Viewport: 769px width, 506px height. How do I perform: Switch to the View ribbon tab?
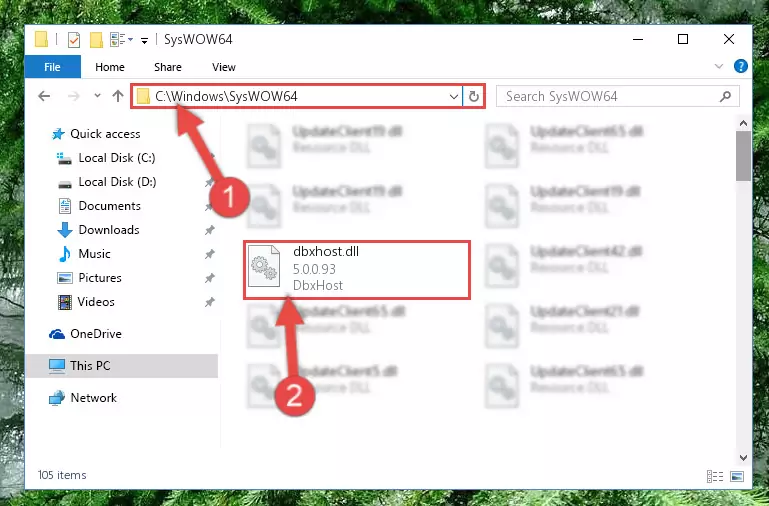(224, 67)
